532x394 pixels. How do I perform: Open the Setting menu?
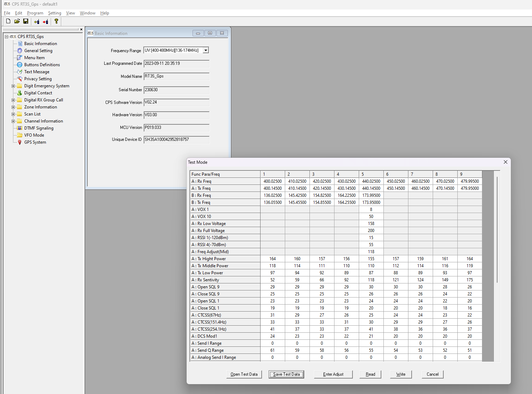coord(55,13)
